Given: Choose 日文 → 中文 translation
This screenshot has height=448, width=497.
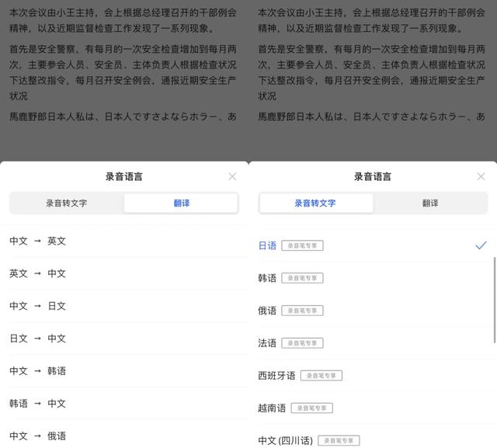Looking at the screenshot, I should click(124, 339).
